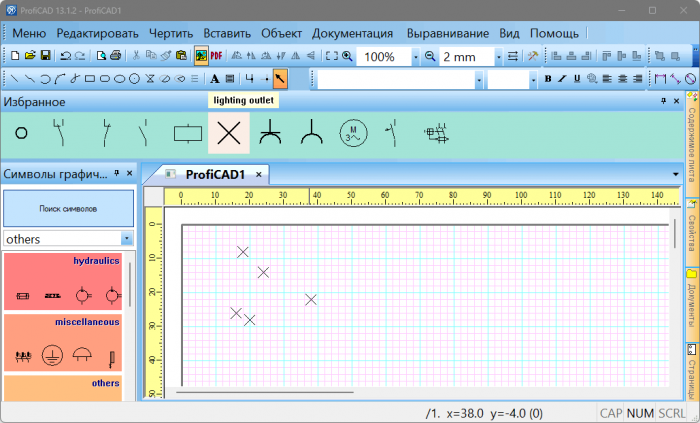
Task: Toggle the orange select arrow tool
Action: pos(280,78)
